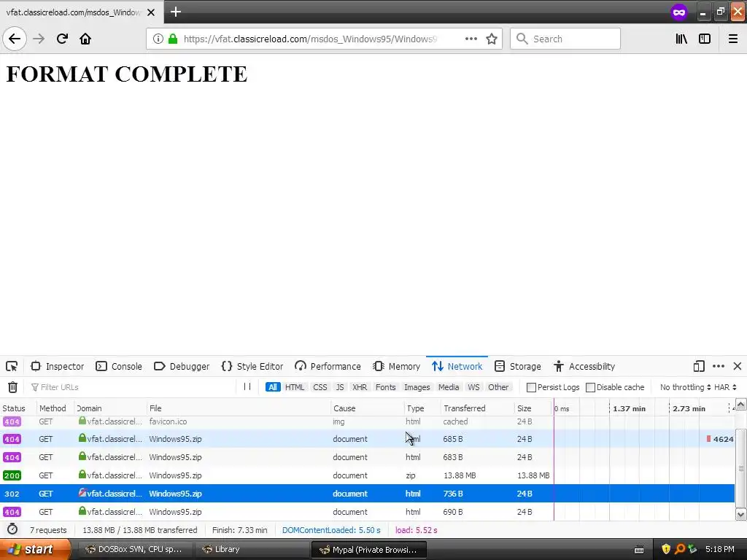The height and width of the screenshot is (560, 747).
Task: Select the favicon.ico request row
Action: [x=368, y=421]
